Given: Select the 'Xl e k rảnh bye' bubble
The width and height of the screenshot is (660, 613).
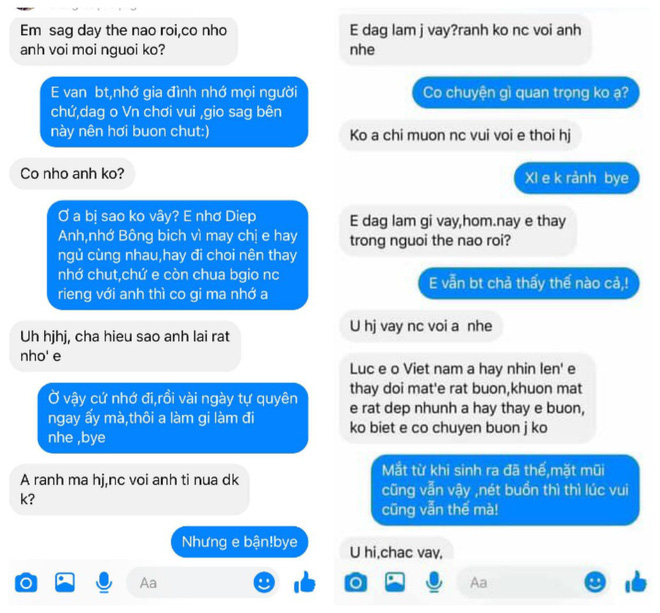Looking at the screenshot, I should click(576, 178).
